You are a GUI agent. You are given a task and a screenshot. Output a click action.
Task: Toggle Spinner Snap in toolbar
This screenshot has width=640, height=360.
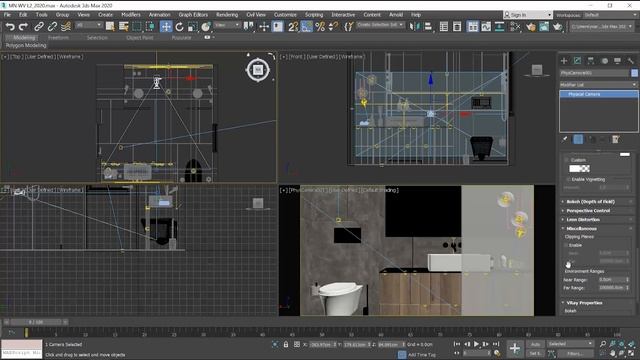[x=333, y=27]
